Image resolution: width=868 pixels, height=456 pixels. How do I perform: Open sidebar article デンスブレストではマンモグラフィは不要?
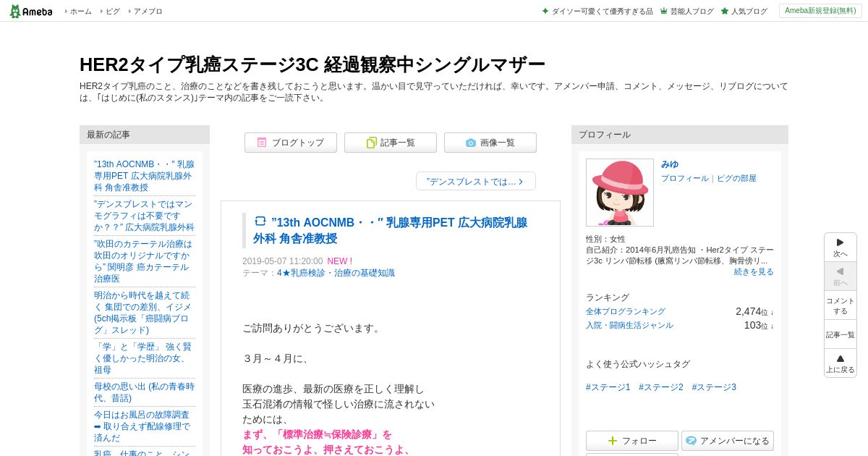click(x=144, y=216)
